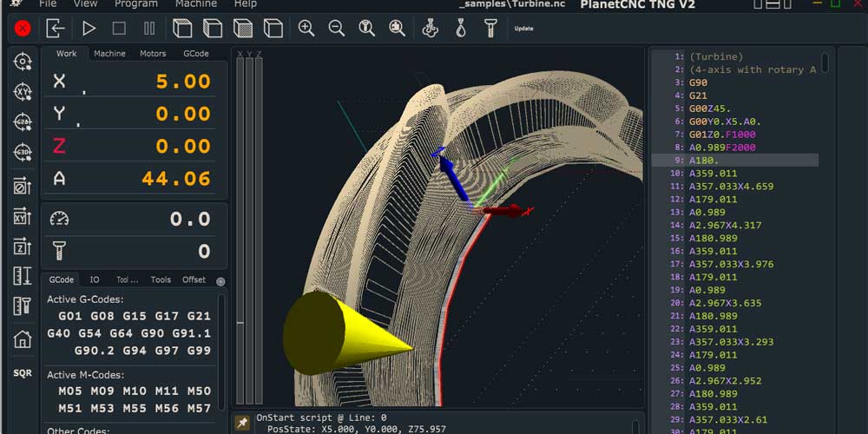Pause the running program
Image resolution: width=868 pixels, height=434 pixels.
click(x=149, y=29)
